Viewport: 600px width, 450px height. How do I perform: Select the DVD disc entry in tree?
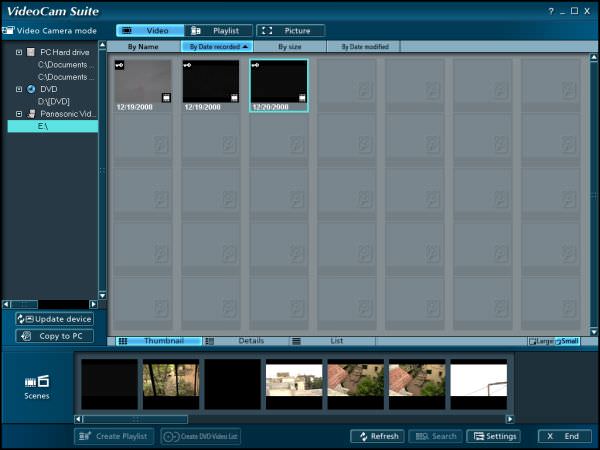pyautogui.click(x=49, y=89)
